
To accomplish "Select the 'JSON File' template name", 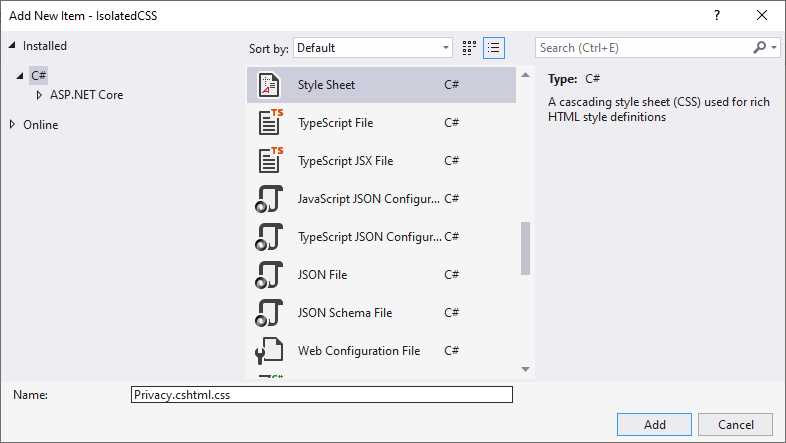I will 322,275.
